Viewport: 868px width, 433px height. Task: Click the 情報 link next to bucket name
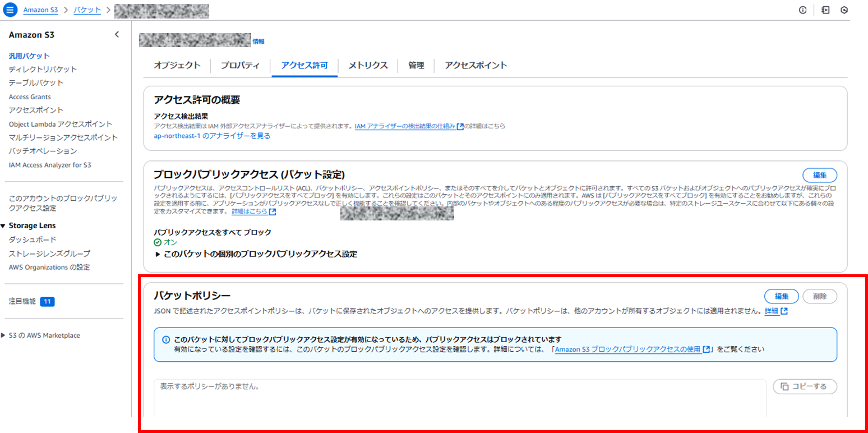(x=258, y=42)
